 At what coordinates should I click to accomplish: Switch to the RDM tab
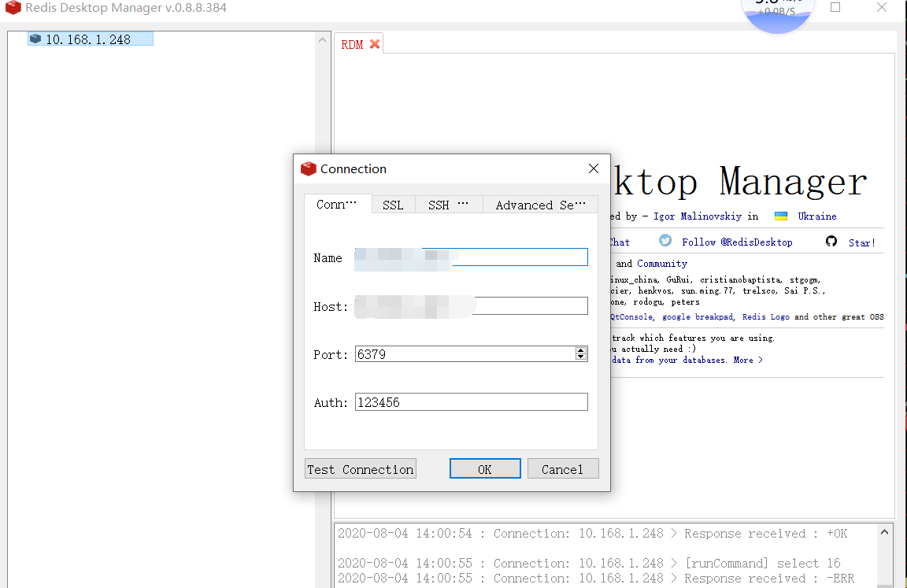352,45
